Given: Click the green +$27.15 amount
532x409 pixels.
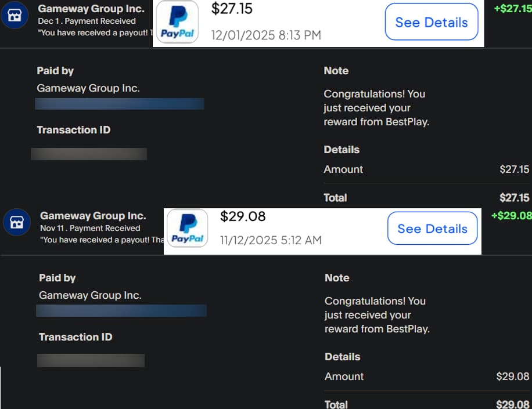Looking at the screenshot, I should [x=512, y=9].
